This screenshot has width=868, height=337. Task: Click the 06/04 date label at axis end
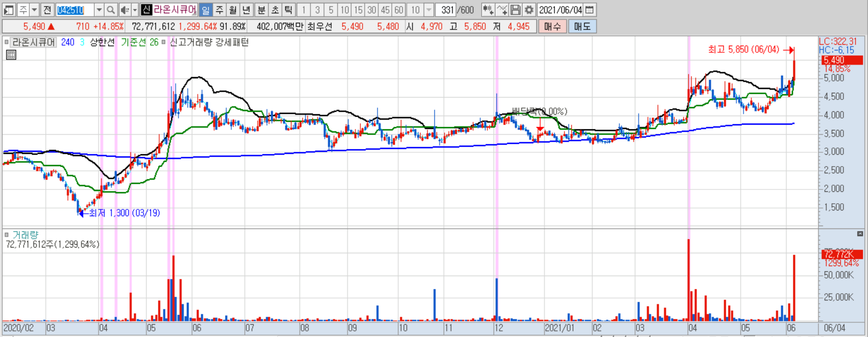[x=835, y=328]
